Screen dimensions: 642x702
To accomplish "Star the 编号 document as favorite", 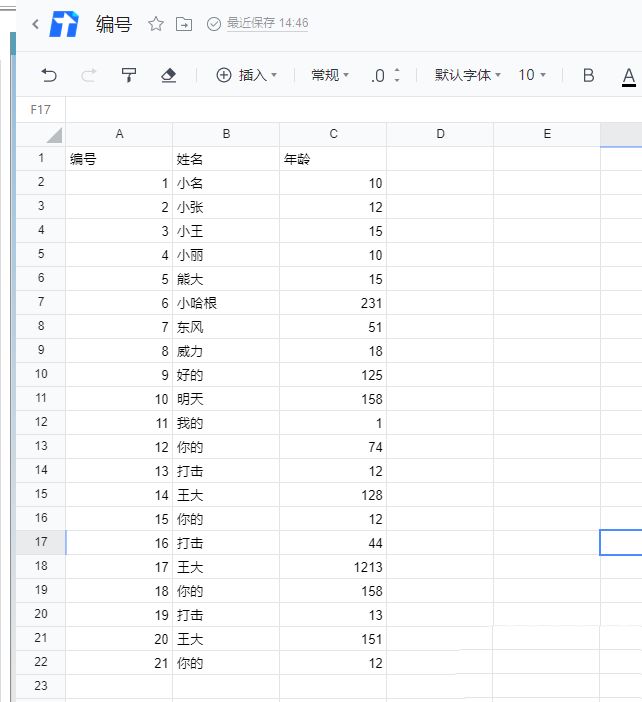I will (155, 24).
